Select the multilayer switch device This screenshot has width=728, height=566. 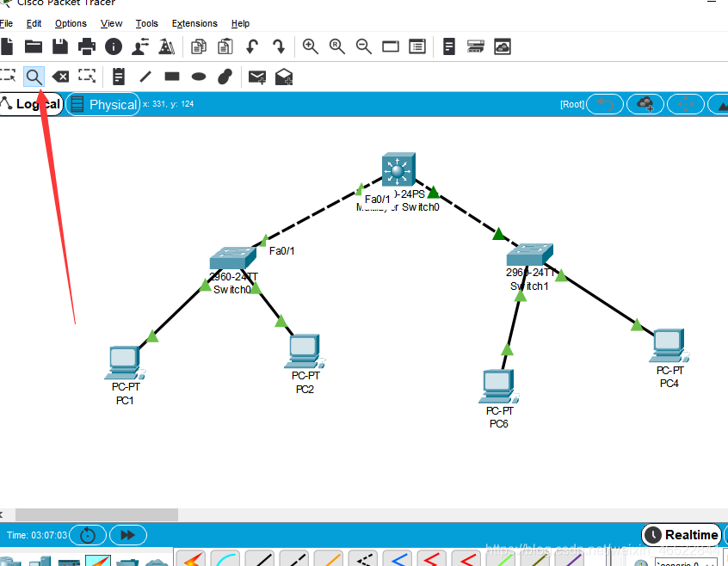tap(398, 169)
